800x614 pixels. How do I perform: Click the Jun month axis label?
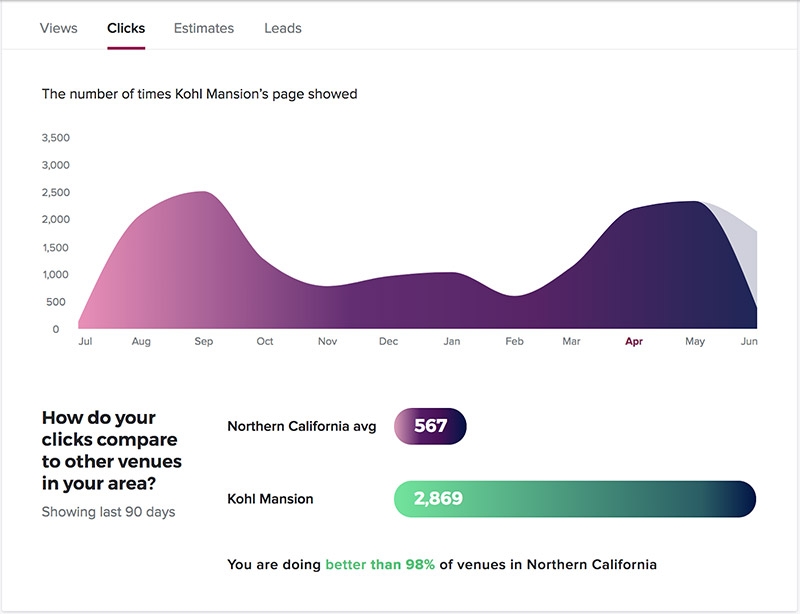(x=749, y=341)
